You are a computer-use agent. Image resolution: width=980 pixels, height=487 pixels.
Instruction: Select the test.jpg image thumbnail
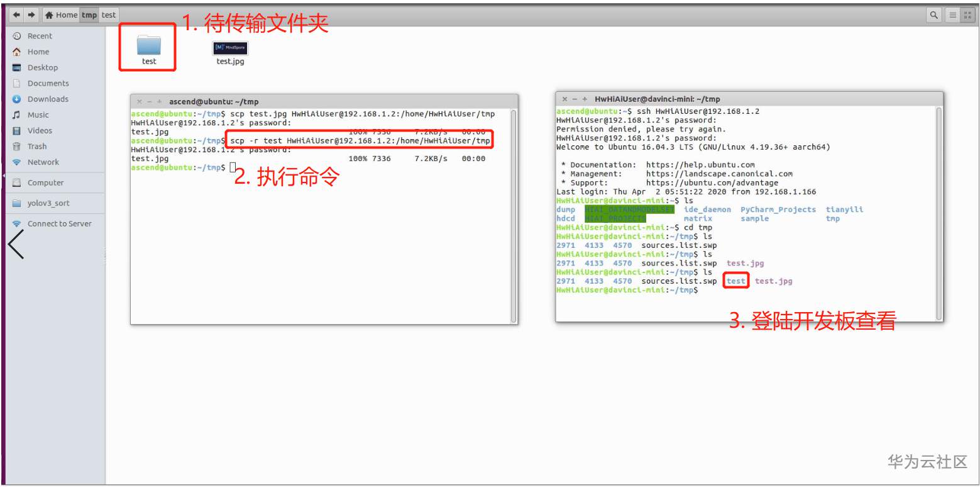pyautogui.click(x=231, y=48)
